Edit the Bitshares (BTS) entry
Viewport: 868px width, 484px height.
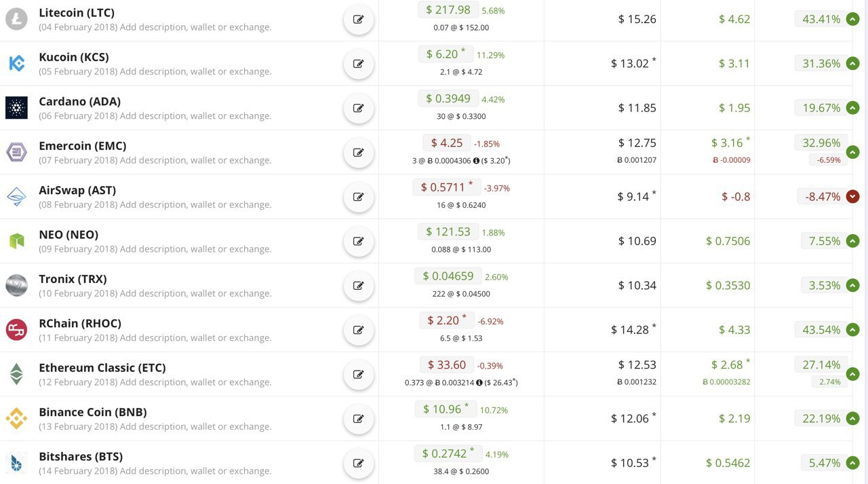(x=359, y=464)
